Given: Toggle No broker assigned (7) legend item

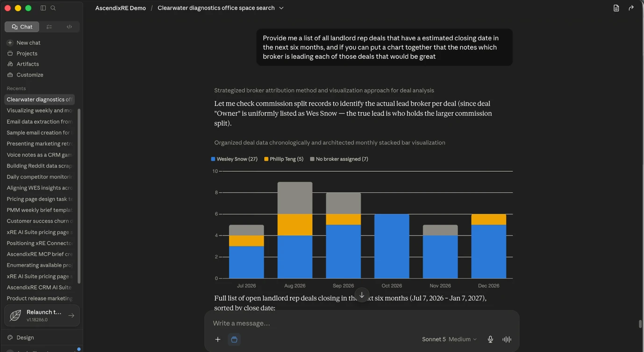Looking at the screenshot, I should [339, 159].
